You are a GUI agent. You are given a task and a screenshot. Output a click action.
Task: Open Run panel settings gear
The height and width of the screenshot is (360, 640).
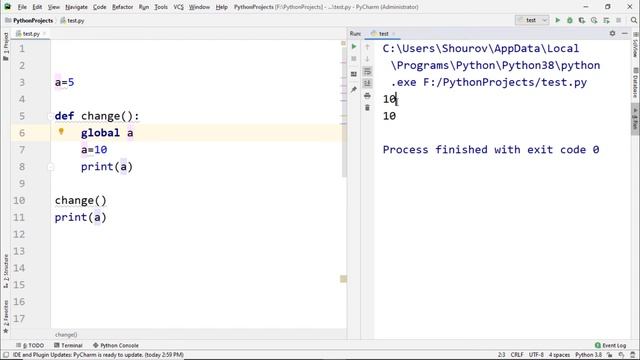point(612,33)
